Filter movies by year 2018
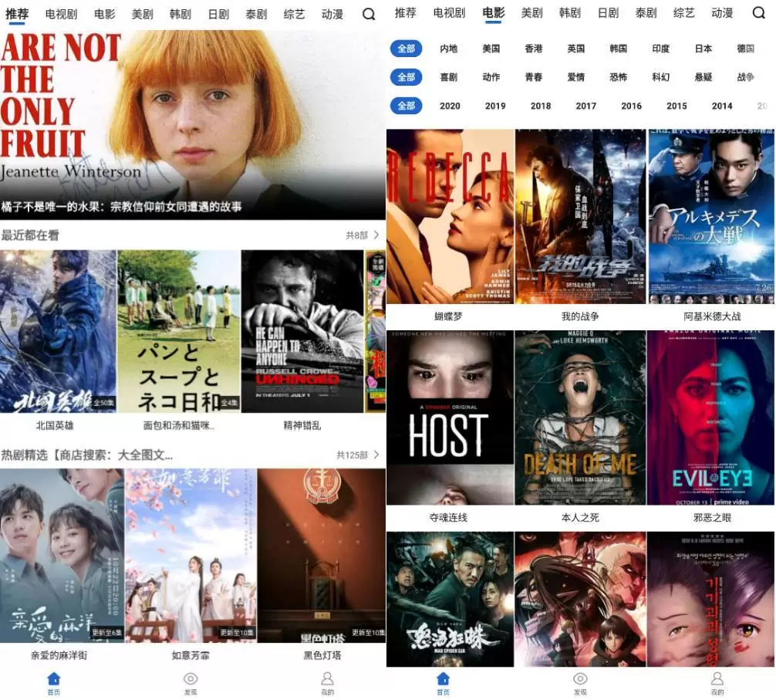776x700 pixels. point(541,106)
